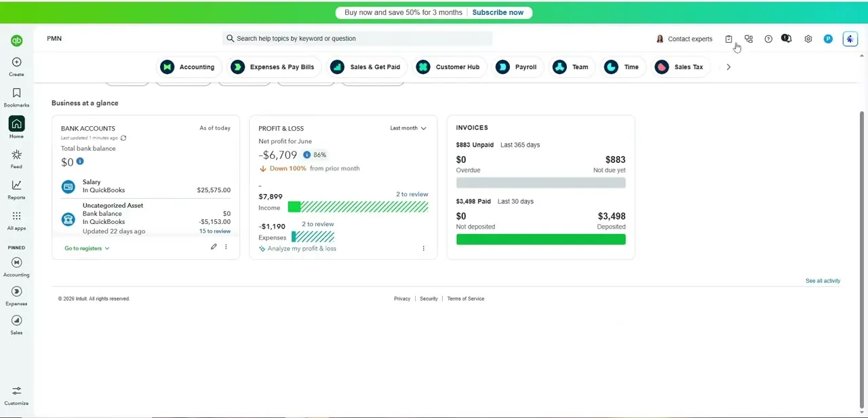
Task: Open the Team tab
Action: pyautogui.click(x=571, y=67)
